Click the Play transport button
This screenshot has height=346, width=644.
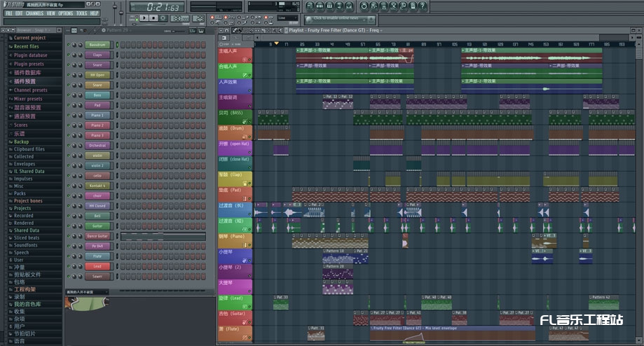tap(144, 18)
